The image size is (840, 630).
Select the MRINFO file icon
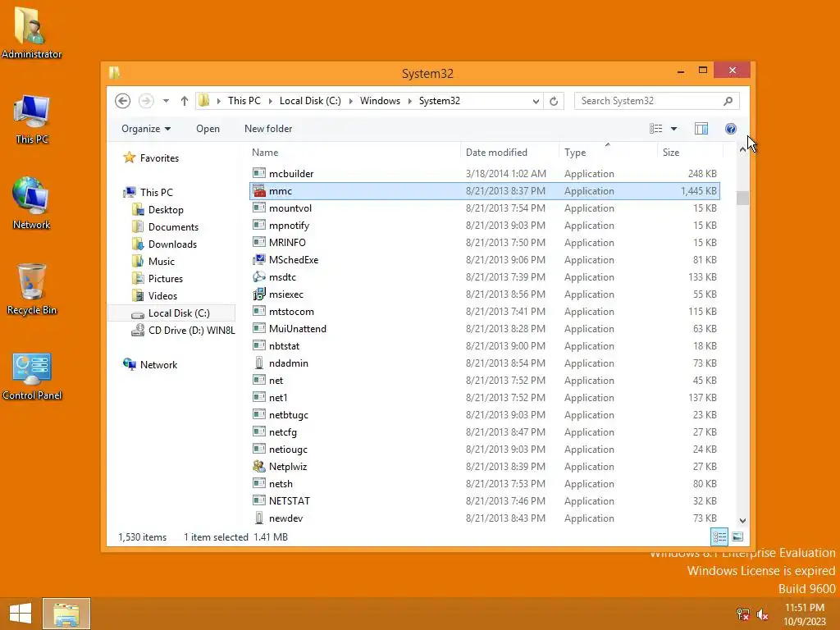(259, 242)
